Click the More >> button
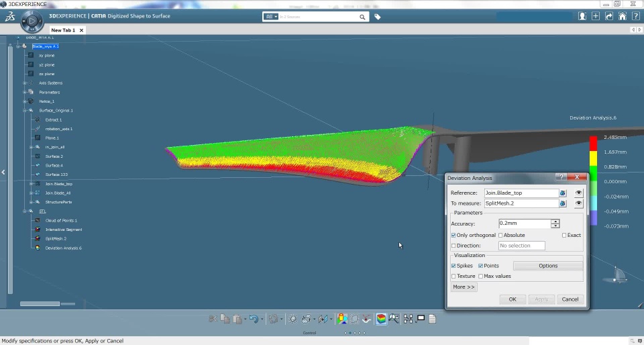 tap(464, 287)
